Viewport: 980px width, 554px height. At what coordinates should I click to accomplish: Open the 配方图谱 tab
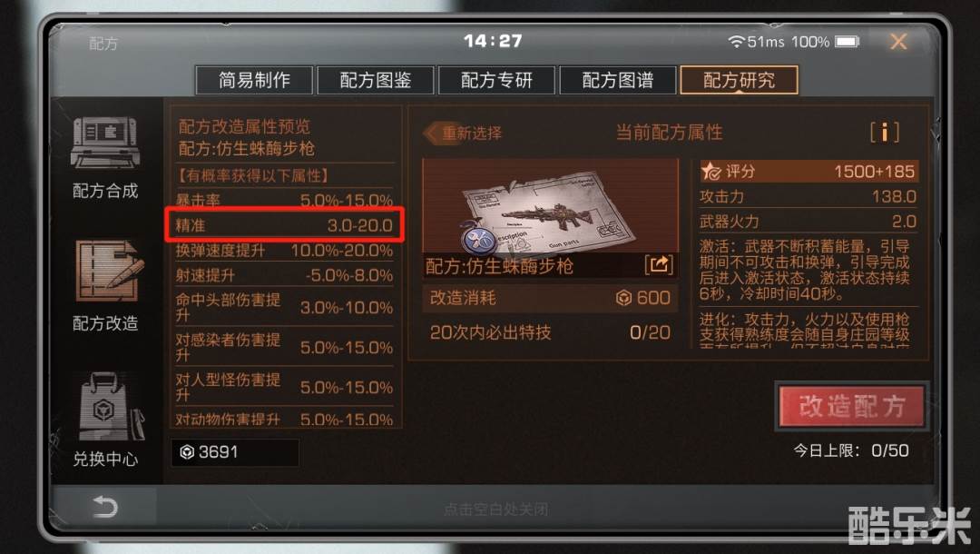click(618, 80)
